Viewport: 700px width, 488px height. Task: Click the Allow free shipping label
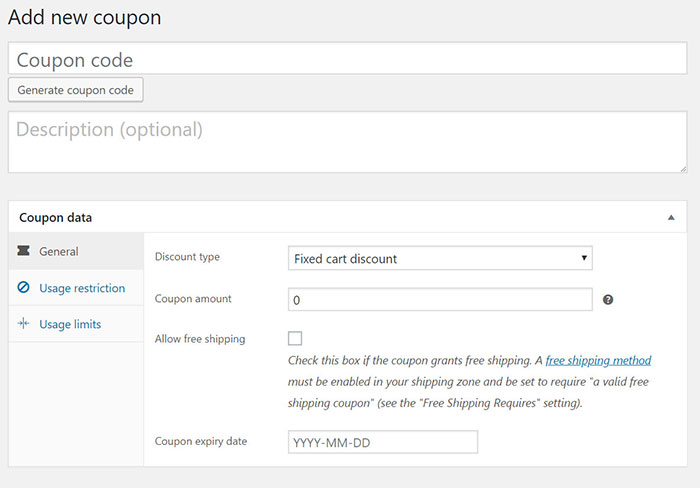coord(200,339)
